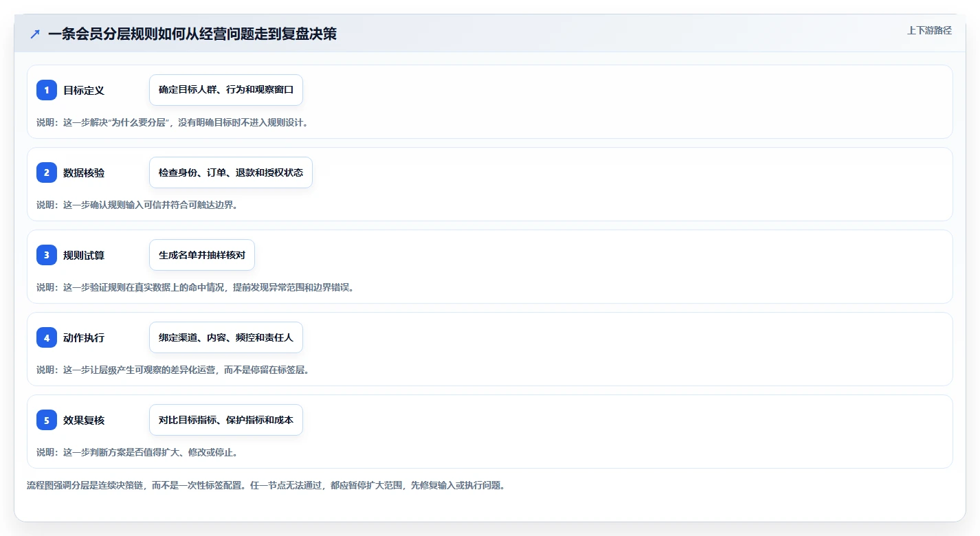Select the 确定目标人群、行为和观察窗口 box
This screenshot has height=536, width=980.
[226, 90]
